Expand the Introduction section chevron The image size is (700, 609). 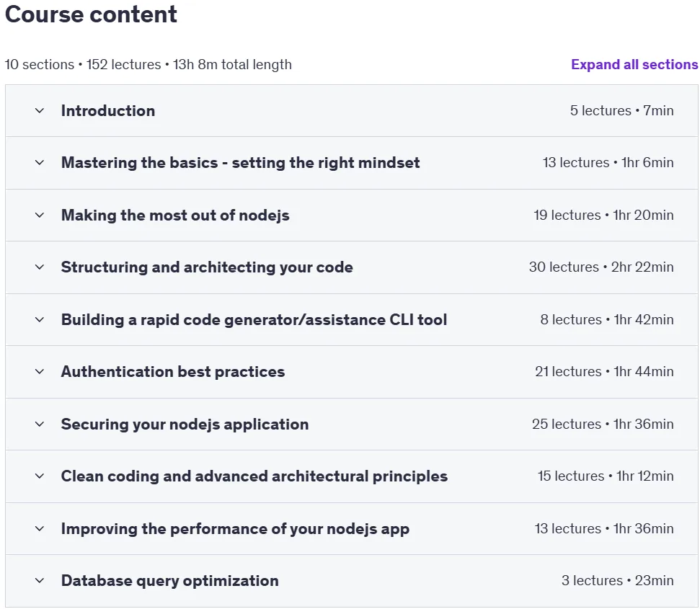click(39, 111)
